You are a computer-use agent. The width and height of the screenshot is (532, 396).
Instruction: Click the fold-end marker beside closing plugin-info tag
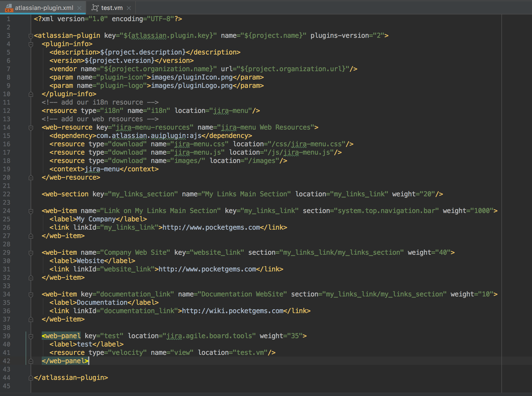click(x=31, y=94)
